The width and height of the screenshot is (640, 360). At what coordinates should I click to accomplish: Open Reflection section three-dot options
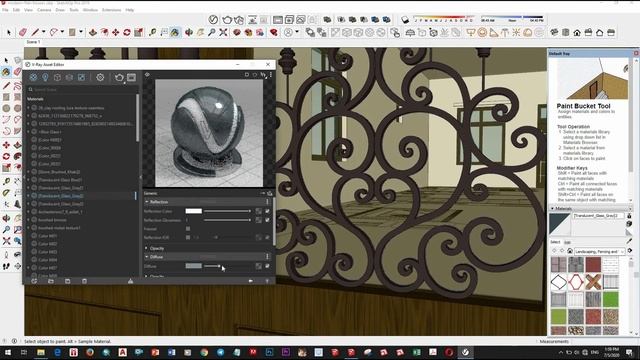(x=267, y=202)
